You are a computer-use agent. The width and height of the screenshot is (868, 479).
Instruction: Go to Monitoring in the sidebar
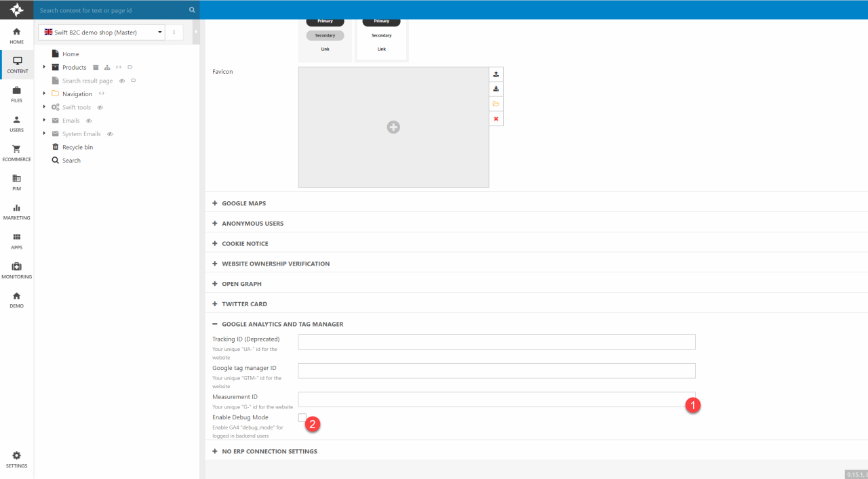coord(16,270)
